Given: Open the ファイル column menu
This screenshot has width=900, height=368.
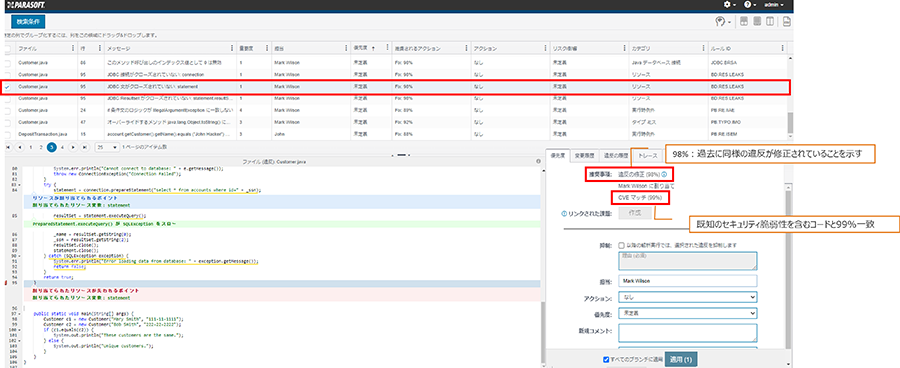Looking at the screenshot, I should [x=72, y=49].
